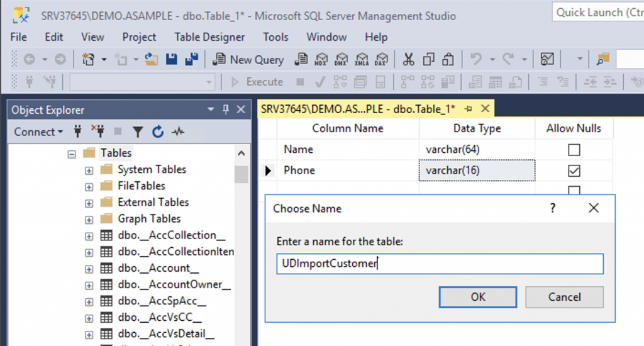Click the Quick Launch search box
The image size is (644, 346).
tap(599, 13)
